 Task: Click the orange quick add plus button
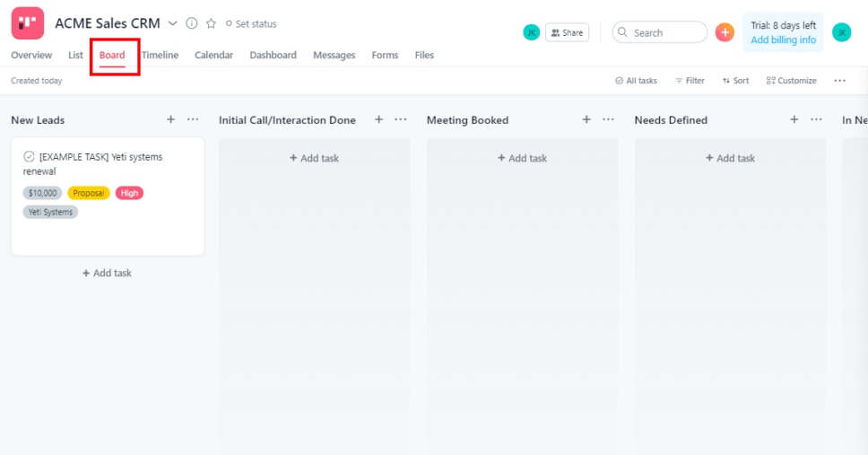725,32
